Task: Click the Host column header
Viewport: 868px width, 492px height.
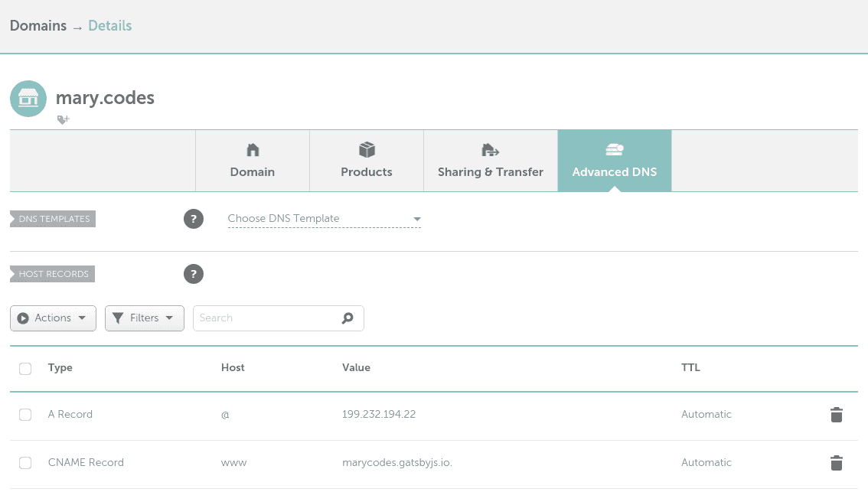Action: click(x=233, y=367)
